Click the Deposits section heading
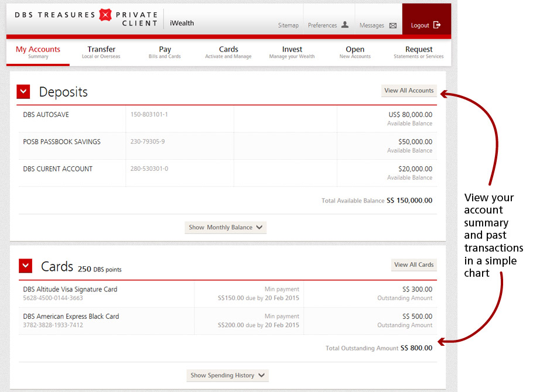The height and width of the screenshot is (392, 533). click(63, 92)
